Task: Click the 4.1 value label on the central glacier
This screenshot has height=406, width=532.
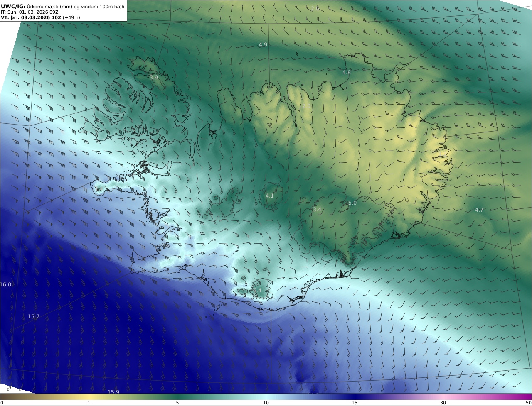Action: [270, 196]
